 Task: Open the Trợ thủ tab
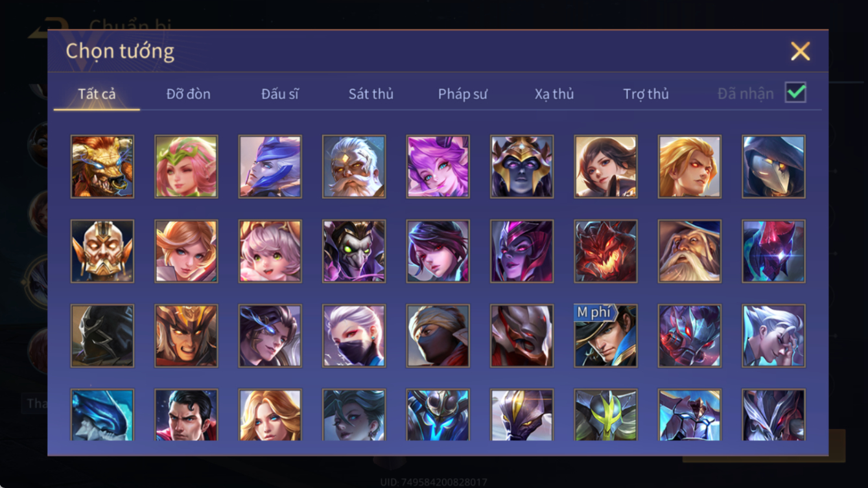point(646,94)
